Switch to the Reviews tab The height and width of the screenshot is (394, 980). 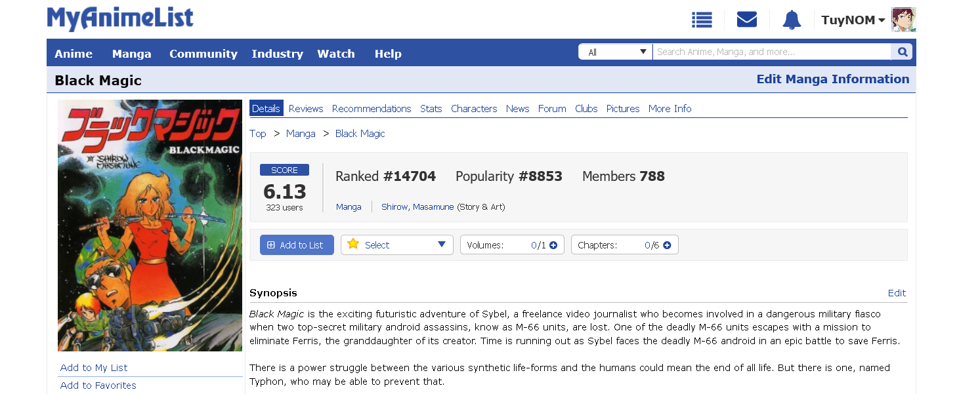(x=306, y=109)
